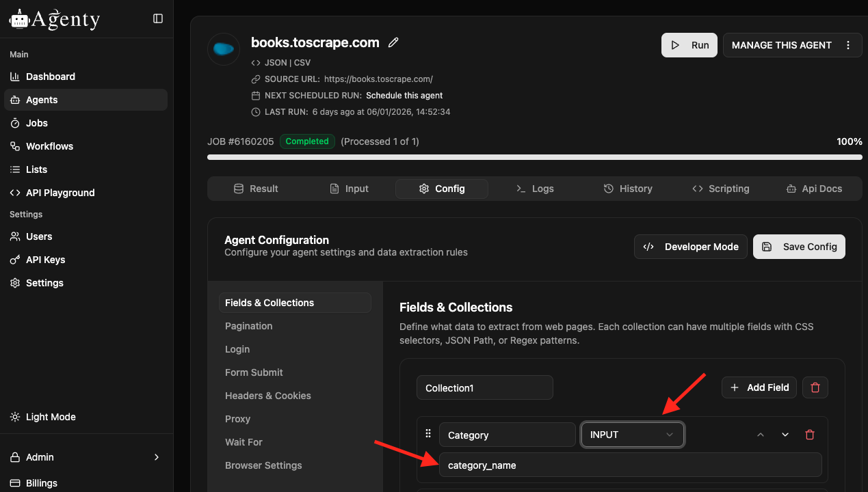868x492 pixels.
Task: Switch to Light Mode
Action: point(51,417)
